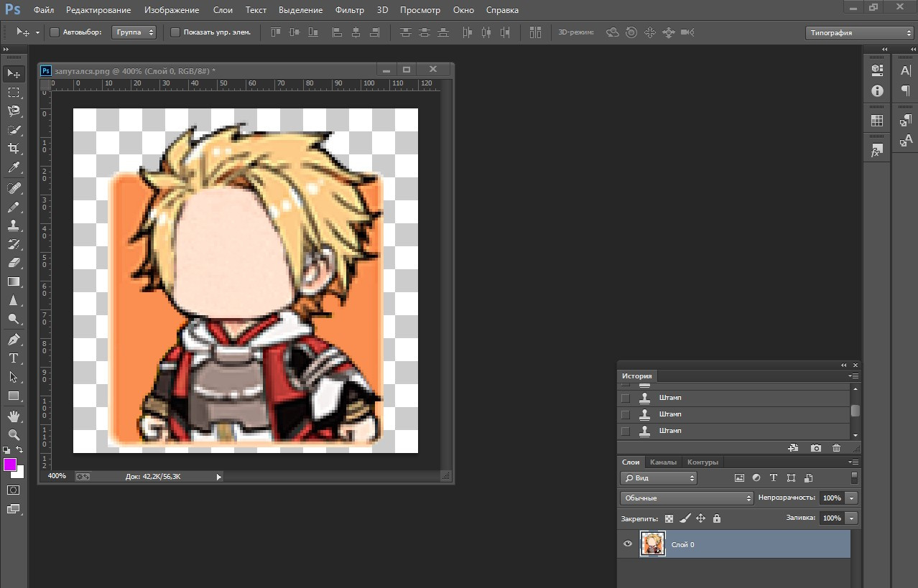The image size is (918, 588).
Task: Open the Группа auto-select dropdown
Action: point(134,32)
